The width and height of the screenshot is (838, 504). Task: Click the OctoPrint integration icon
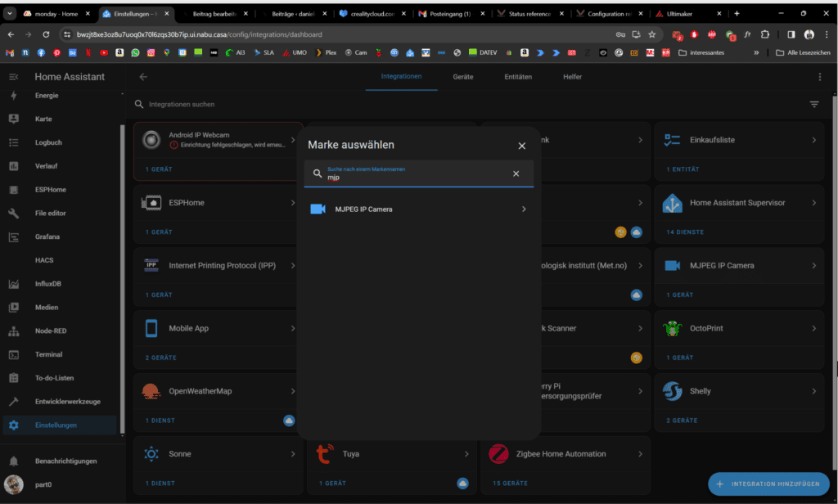pos(673,328)
